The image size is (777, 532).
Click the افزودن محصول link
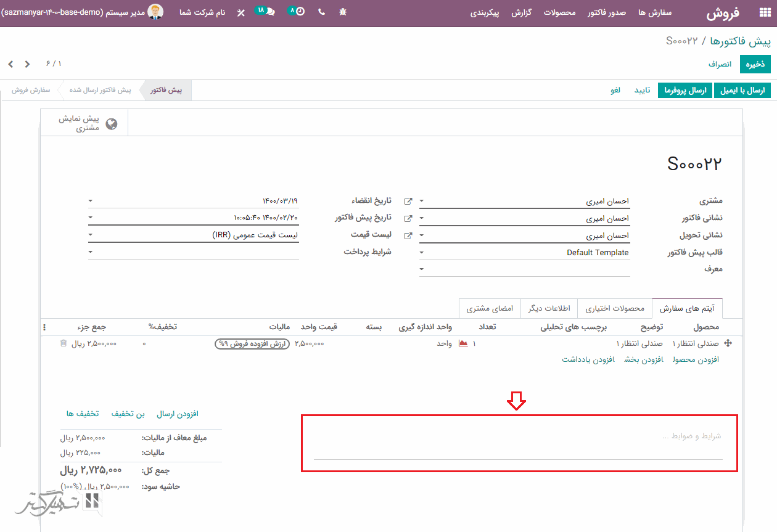tap(696, 360)
